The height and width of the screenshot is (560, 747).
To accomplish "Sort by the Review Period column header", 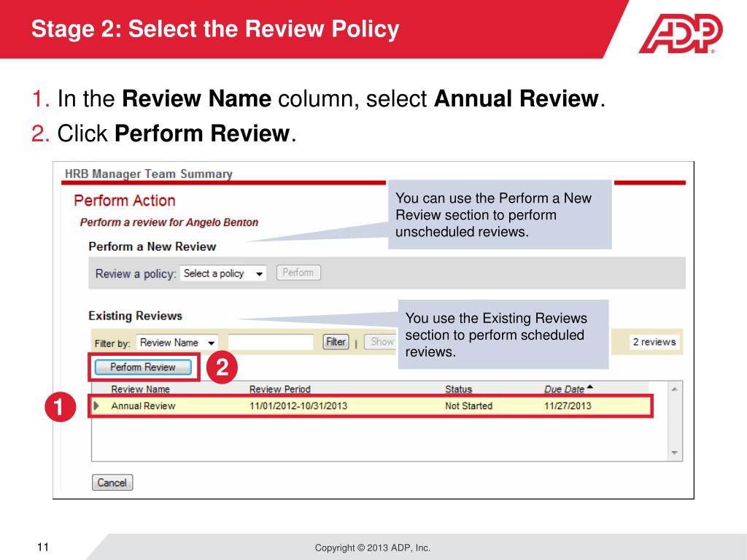I will pyautogui.click(x=280, y=389).
